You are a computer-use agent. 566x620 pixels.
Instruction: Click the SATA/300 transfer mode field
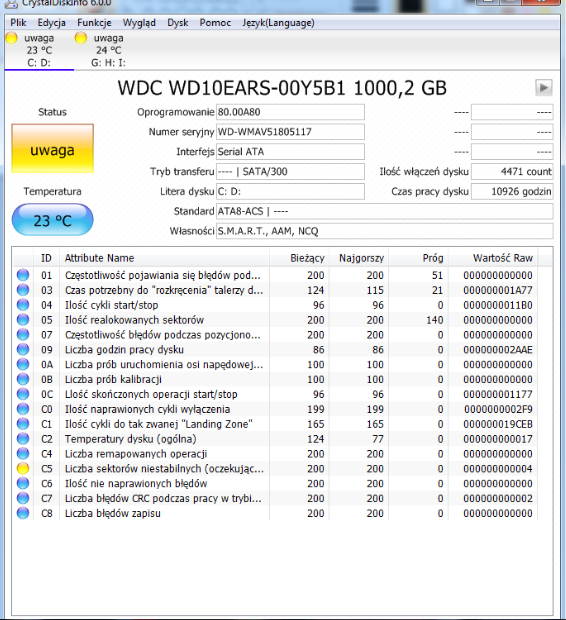click(290, 172)
